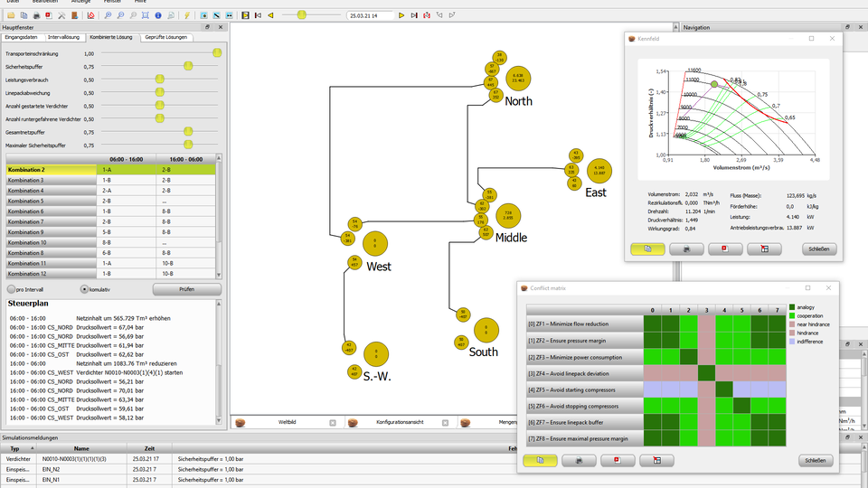Select the 'pro Intervall' radio button
The height and width of the screenshot is (488, 868).
pos(11,289)
